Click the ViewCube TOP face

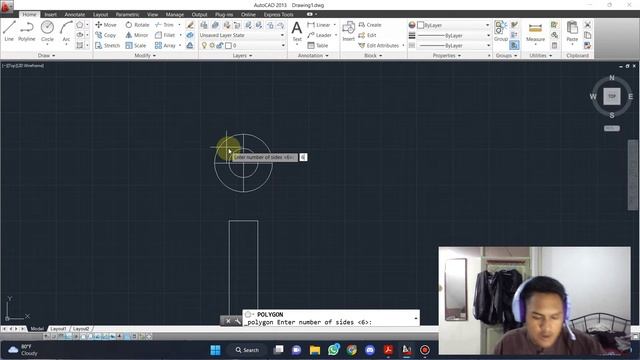click(611, 96)
